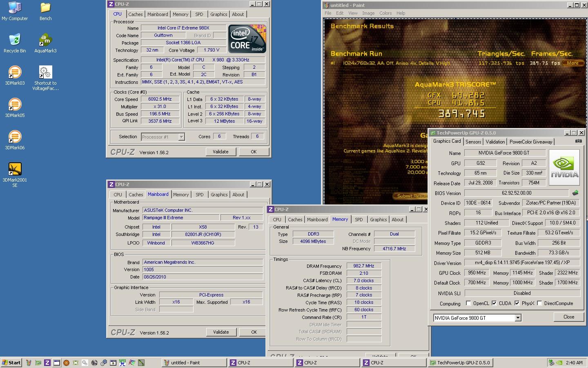Select the 3DMark05 desktop shortcut
The height and width of the screenshot is (368, 588).
(15, 108)
